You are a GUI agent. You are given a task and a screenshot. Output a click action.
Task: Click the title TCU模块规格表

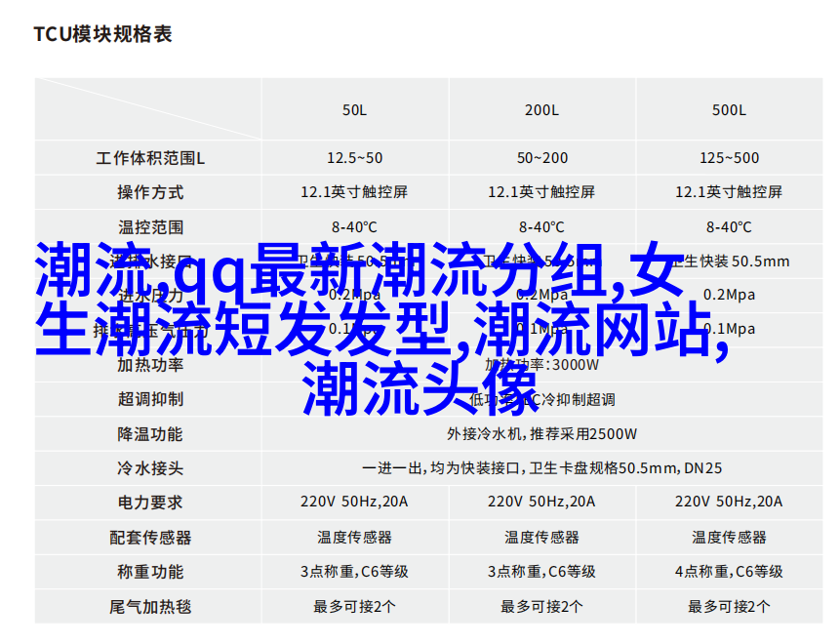(102, 34)
